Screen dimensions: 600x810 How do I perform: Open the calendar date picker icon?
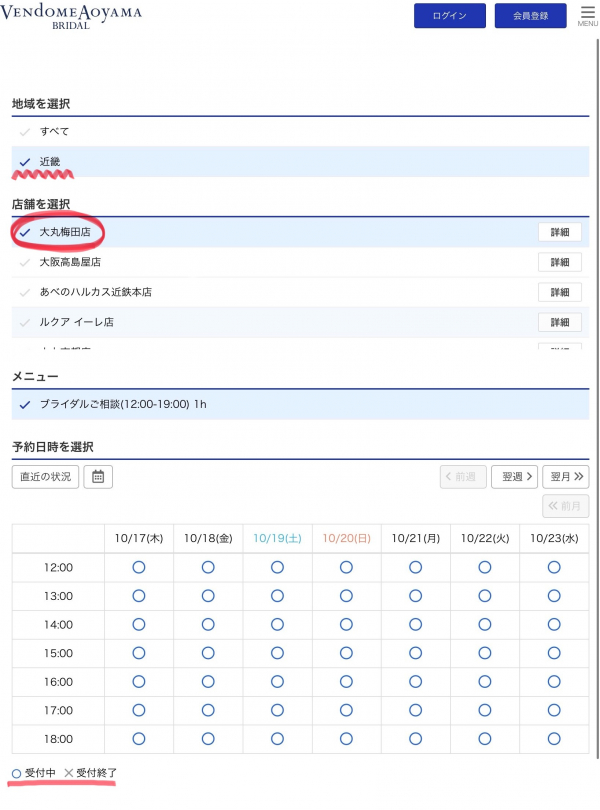pyautogui.click(x=98, y=476)
